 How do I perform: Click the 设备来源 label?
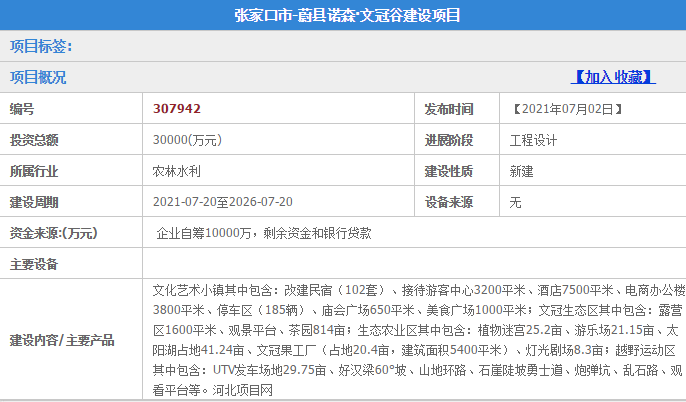point(449,202)
